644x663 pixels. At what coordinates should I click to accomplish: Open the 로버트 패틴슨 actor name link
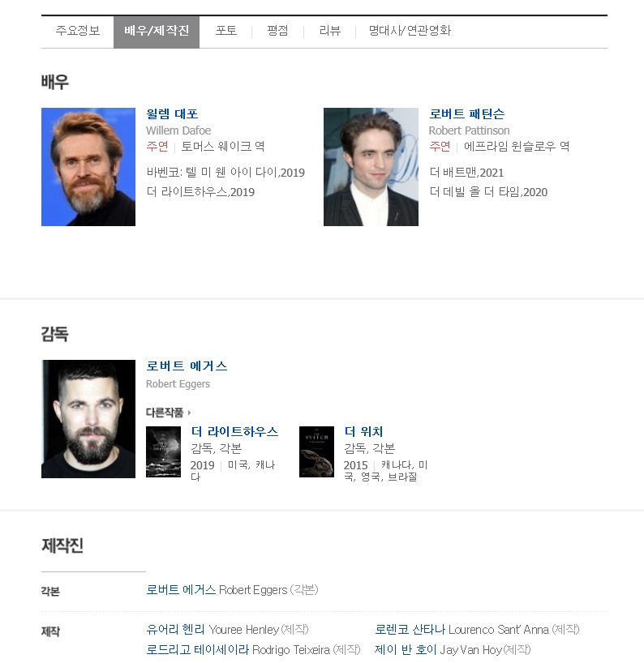coord(466,113)
